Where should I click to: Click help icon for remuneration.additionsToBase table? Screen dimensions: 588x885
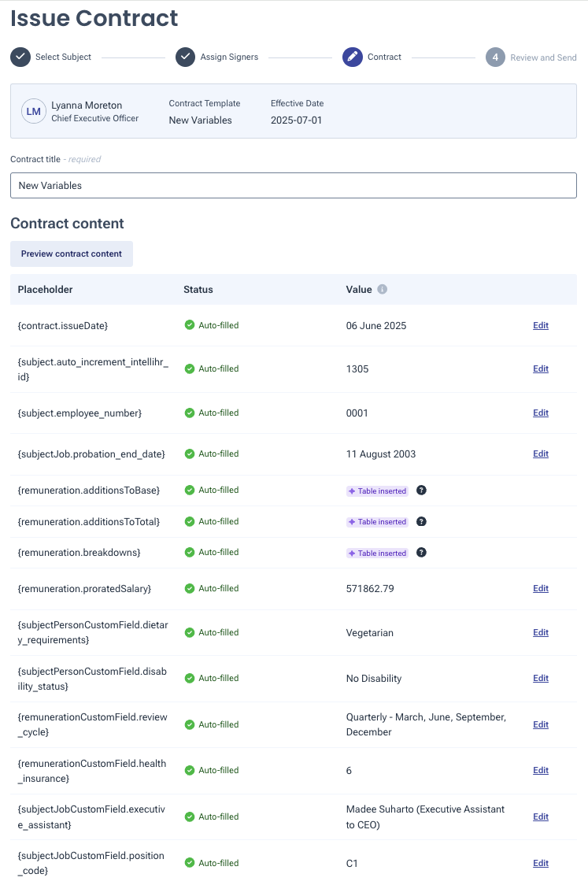point(421,491)
